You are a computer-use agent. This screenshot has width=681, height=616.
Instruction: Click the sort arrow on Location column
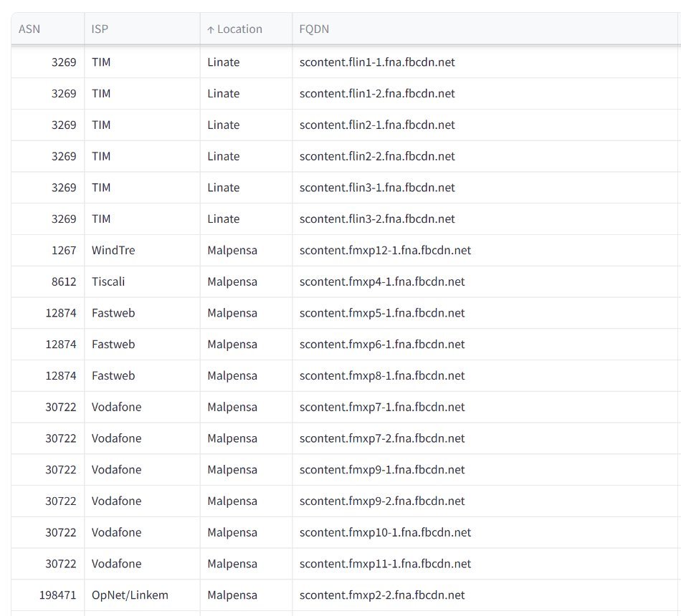pyautogui.click(x=211, y=29)
